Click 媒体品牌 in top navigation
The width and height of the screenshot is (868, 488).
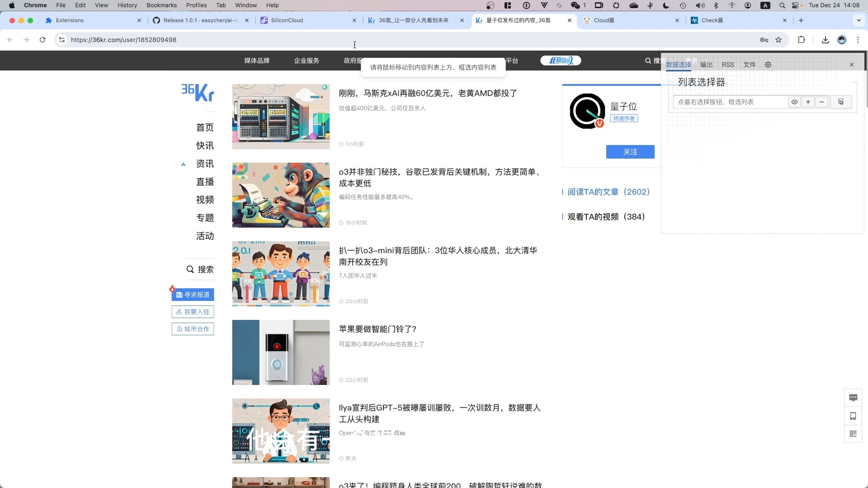(x=257, y=61)
